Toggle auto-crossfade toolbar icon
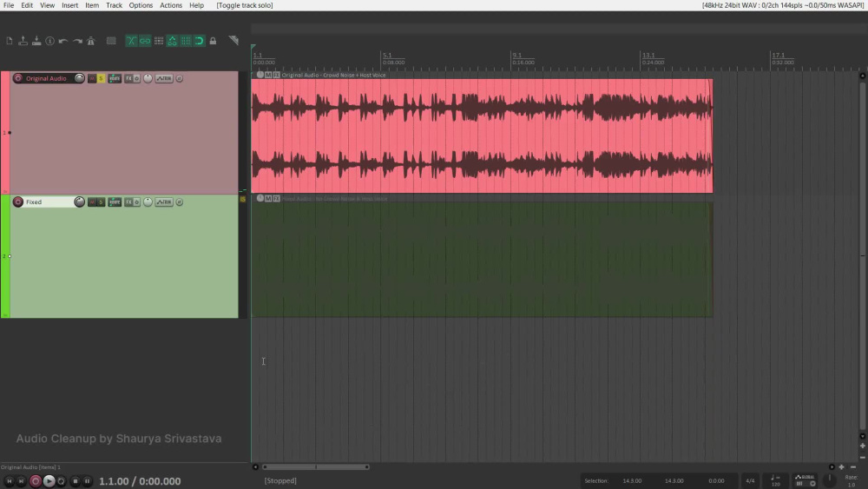The width and height of the screenshot is (868, 489). click(131, 41)
